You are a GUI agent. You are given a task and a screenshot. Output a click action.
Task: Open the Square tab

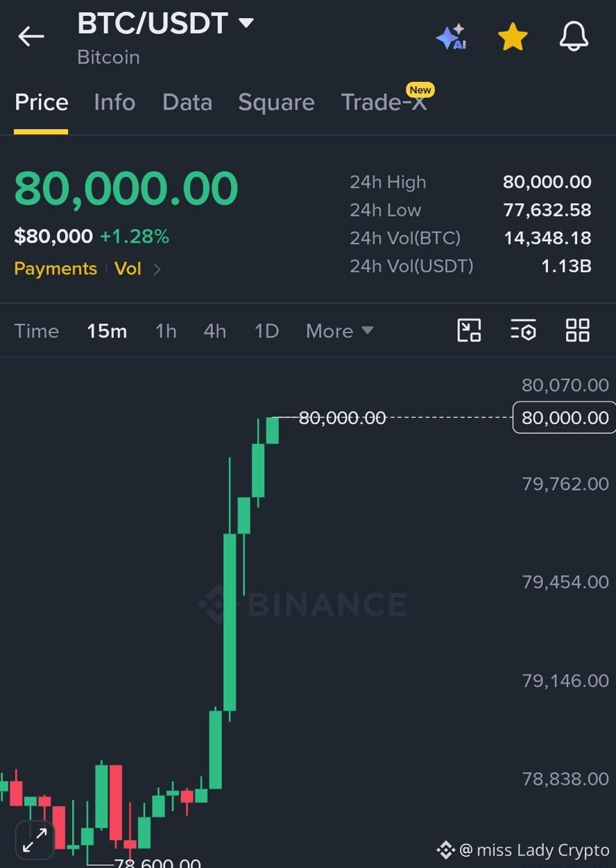[276, 103]
